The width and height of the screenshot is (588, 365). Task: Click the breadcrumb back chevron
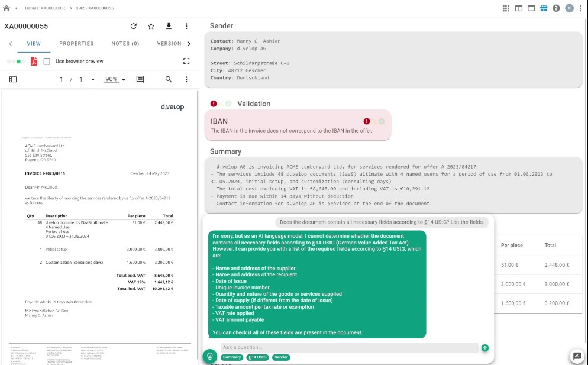click(16, 8)
